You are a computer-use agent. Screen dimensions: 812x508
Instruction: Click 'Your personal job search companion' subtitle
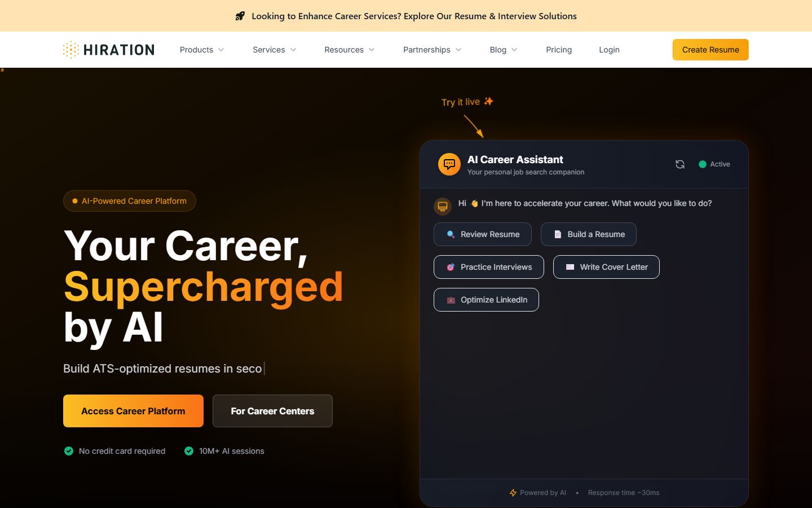coord(526,172)
